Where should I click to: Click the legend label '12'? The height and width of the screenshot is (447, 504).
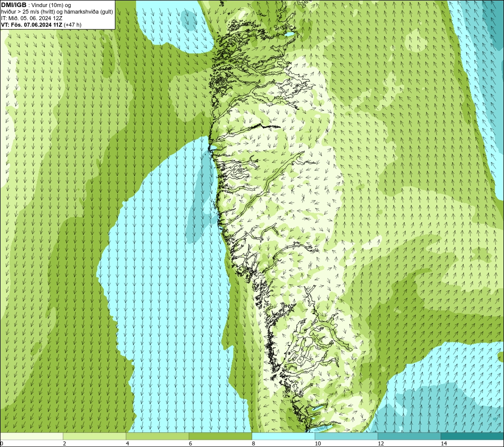coord(381,444)
